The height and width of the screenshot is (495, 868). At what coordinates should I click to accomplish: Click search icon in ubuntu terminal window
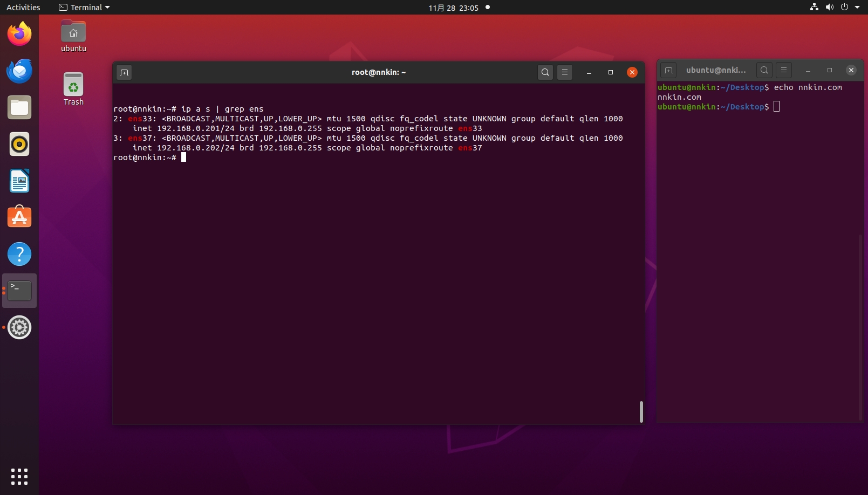(x=764, y=70)
